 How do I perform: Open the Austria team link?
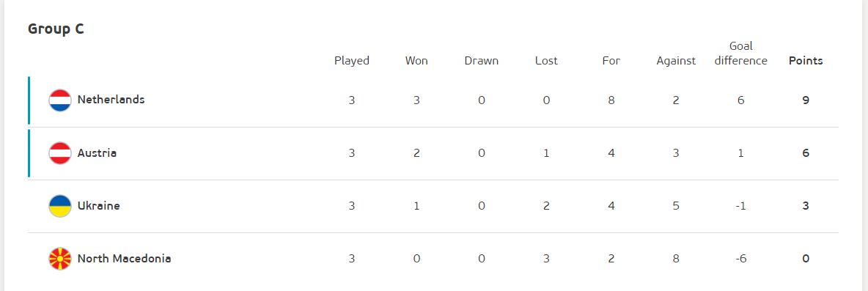(x=97, y=152)
